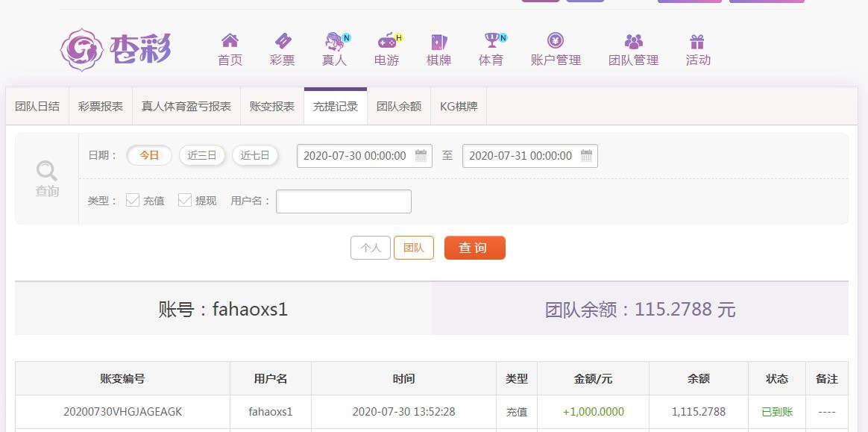
Task: Click the 账变编号 column header
Action: [x=122, y=379]
